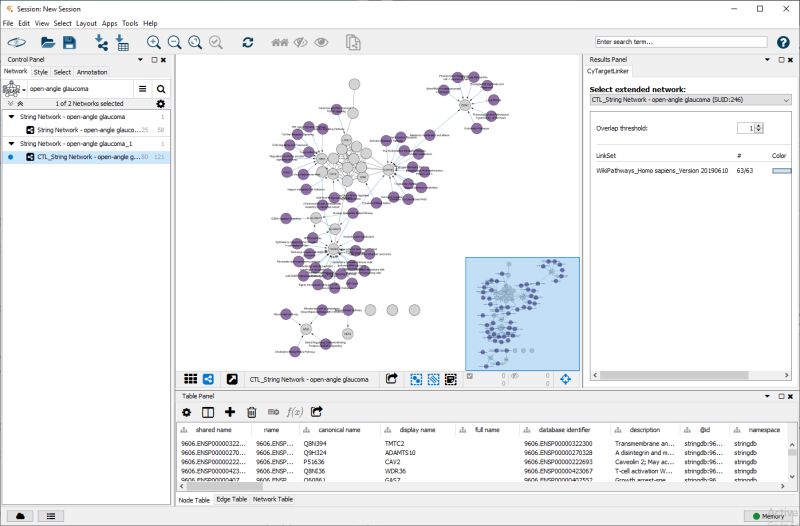Fit network content to window icon
Screen dimensions: 800x526
[195, 42]
